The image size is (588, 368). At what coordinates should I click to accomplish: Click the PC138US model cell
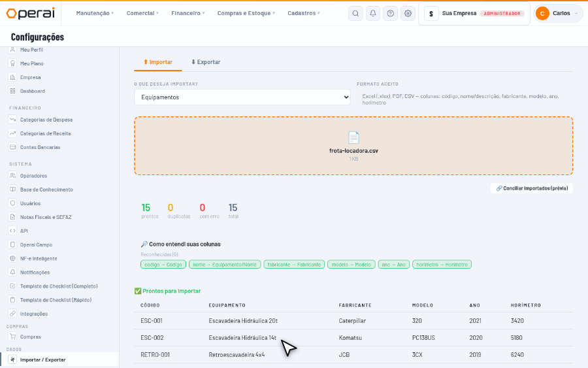pos(423,338)
